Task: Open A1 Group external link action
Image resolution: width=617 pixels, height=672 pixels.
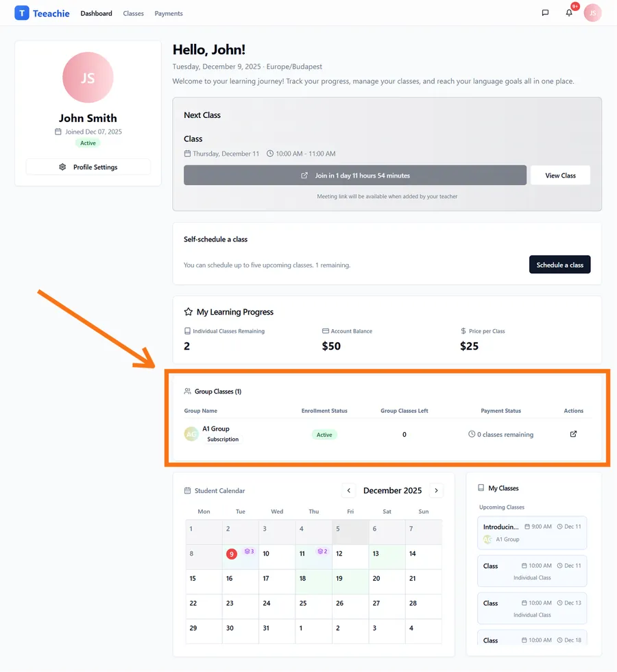Action: point(574,434)
